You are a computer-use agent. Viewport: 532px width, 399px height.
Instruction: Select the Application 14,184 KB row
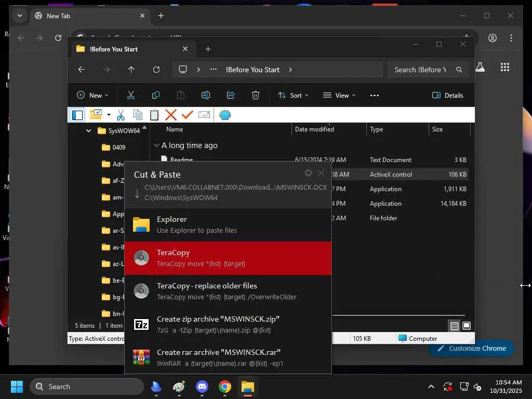click(x=400, y=204)
